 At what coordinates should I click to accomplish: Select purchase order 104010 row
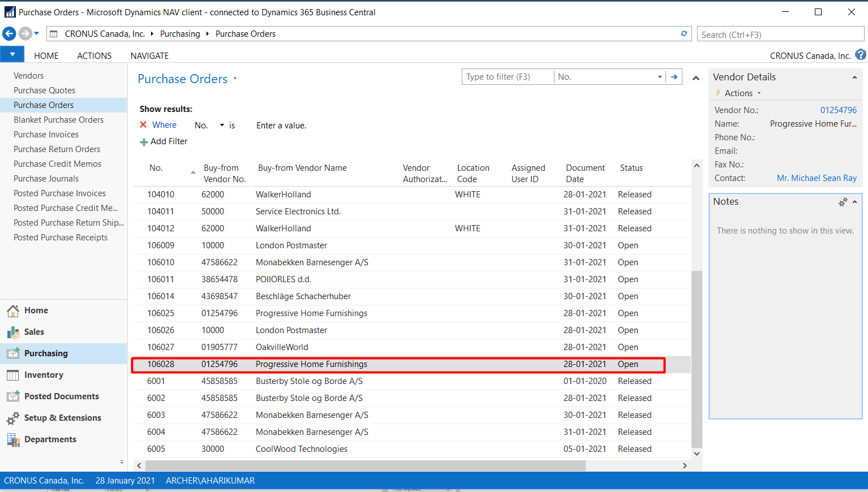[412, 195]
